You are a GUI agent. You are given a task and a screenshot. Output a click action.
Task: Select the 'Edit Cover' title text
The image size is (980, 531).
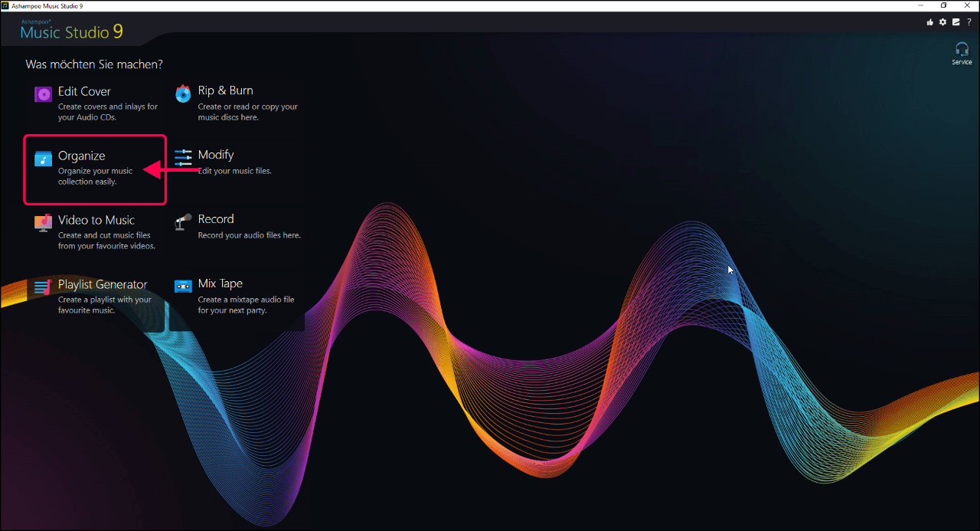[84, 91]
